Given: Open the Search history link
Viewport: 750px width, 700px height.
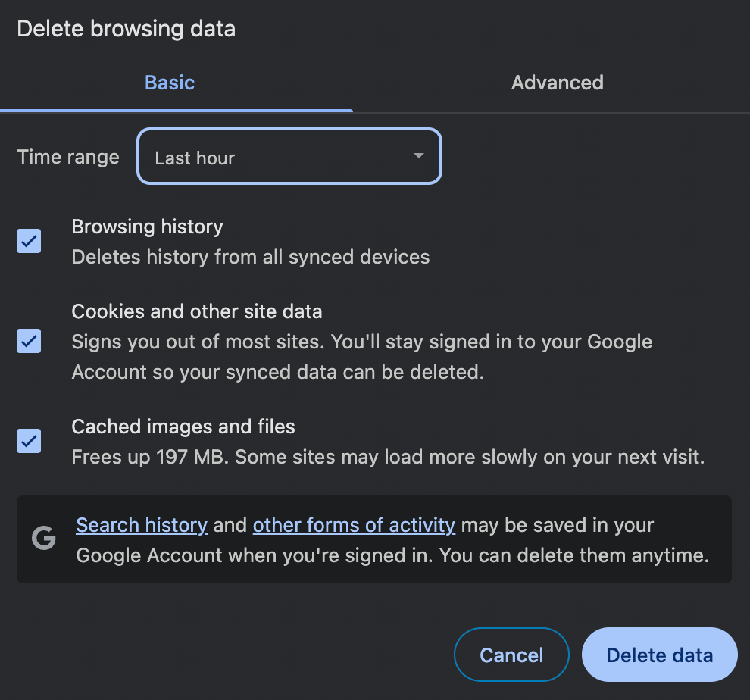Looking at the screenshot, I should tap(141, 524).
